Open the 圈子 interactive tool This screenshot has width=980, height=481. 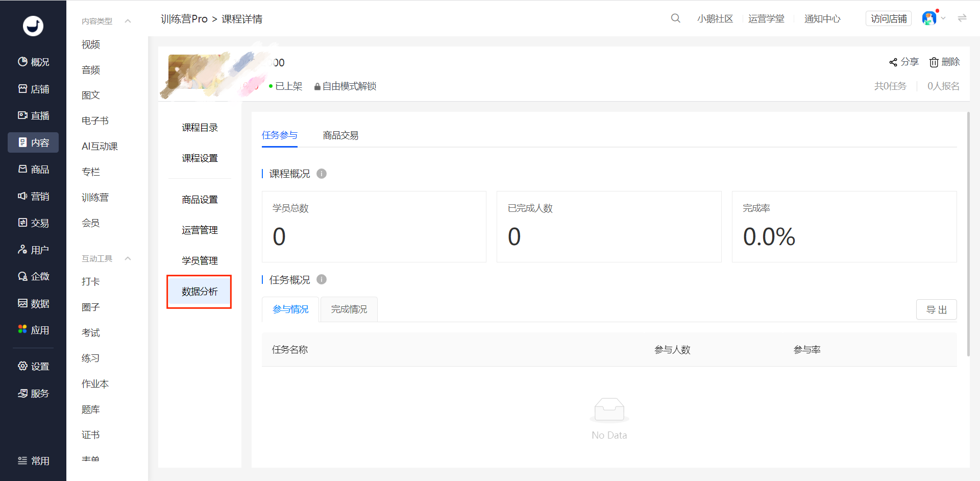pyautogui.click(x=91, y=307)
